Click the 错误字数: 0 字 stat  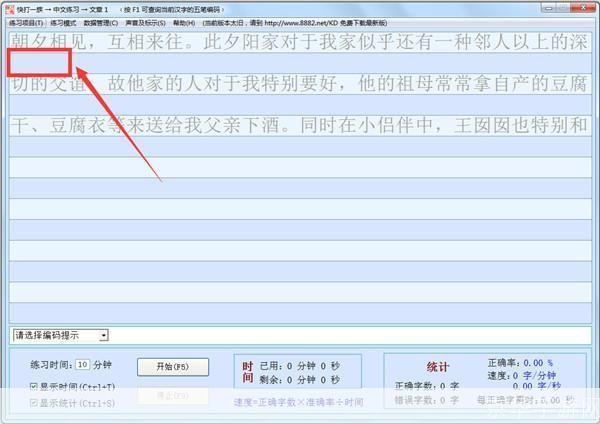pos(427,400)
